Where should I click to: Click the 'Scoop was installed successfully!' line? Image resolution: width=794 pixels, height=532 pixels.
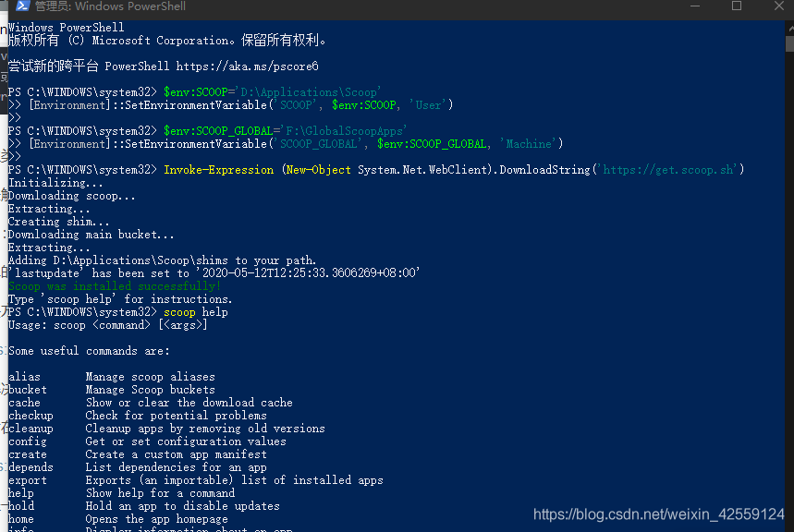(x=115, y=286)
